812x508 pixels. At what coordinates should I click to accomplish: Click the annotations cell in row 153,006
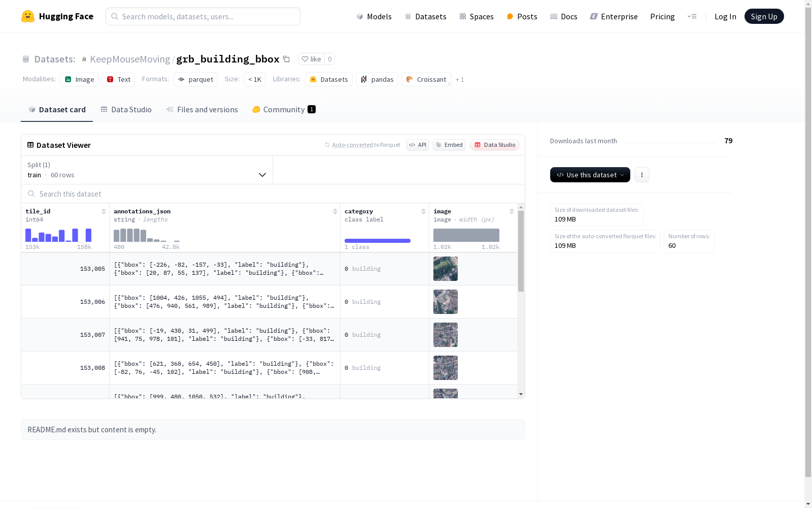tap(225, 302)
